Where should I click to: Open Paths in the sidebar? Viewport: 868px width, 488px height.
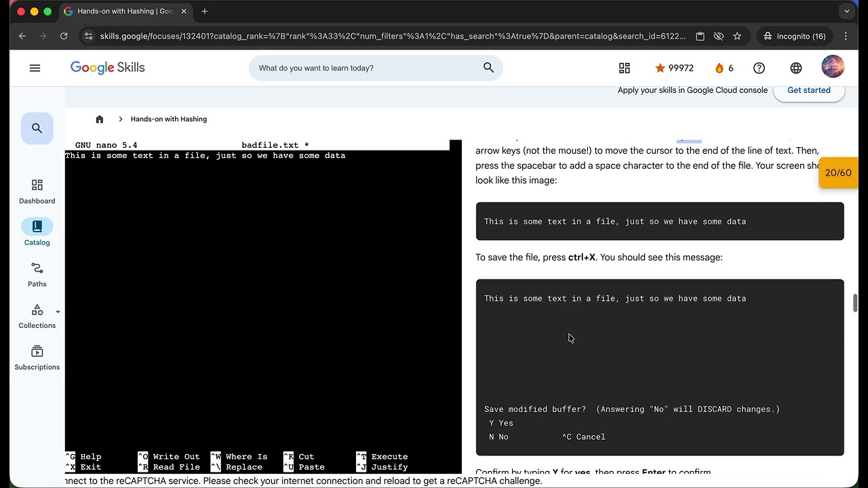pyautogui.click(x=37, y=274)
